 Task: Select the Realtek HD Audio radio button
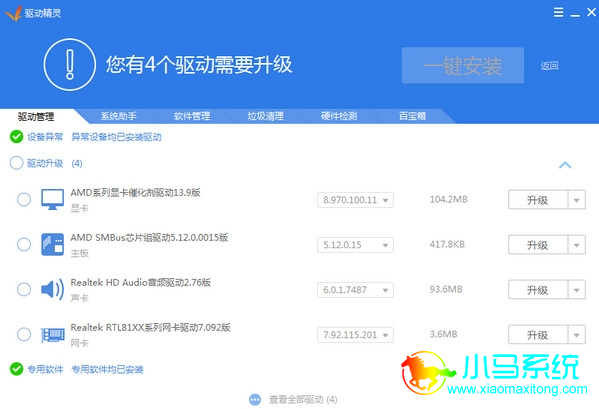coord(24,289)
